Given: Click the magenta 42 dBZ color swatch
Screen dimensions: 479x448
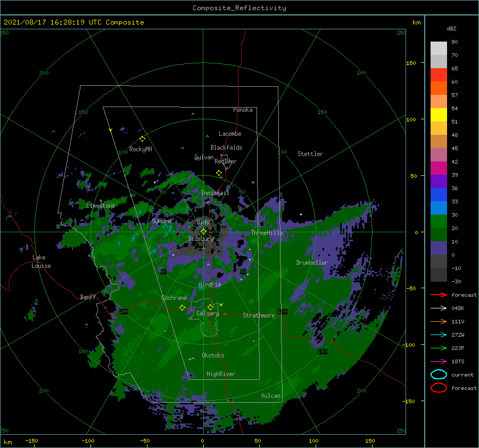Looking at the screenshot, I should click(439, 168).
